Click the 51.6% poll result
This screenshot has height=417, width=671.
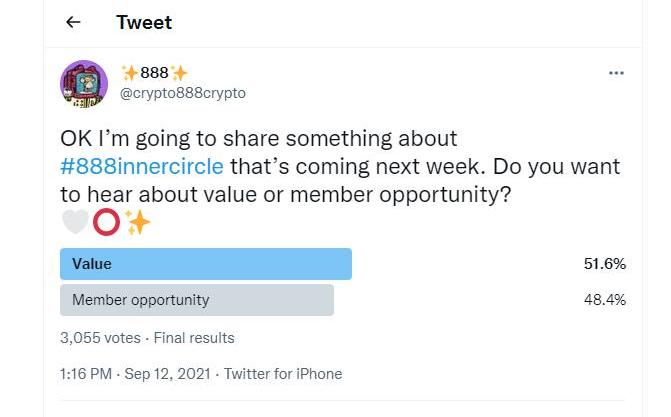(605, 265)
